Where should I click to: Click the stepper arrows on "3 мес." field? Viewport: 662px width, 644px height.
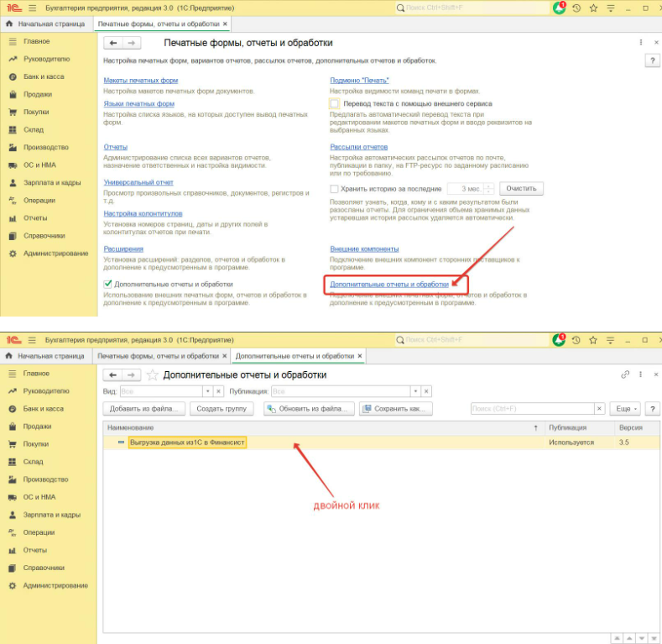coord(489,189)
